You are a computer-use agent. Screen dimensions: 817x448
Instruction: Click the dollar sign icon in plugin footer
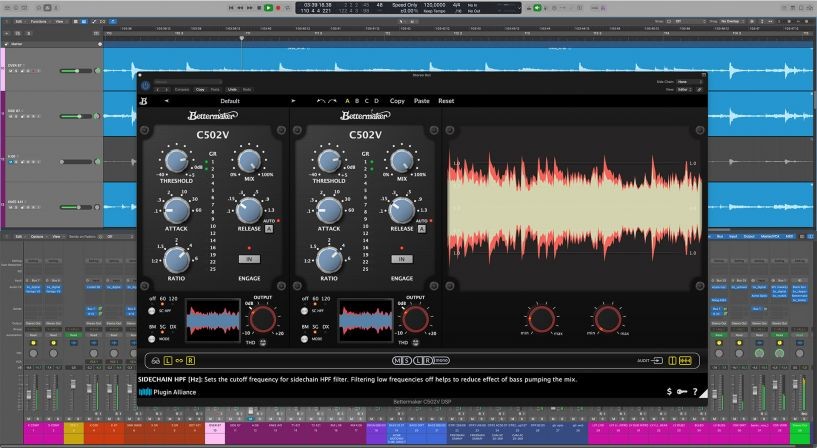coord(668,391)
